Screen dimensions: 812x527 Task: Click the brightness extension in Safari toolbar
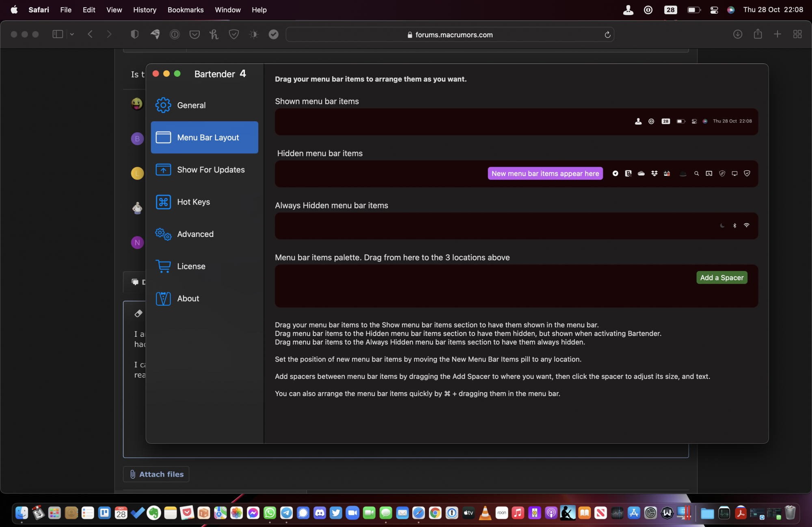[x=254, y=34]
